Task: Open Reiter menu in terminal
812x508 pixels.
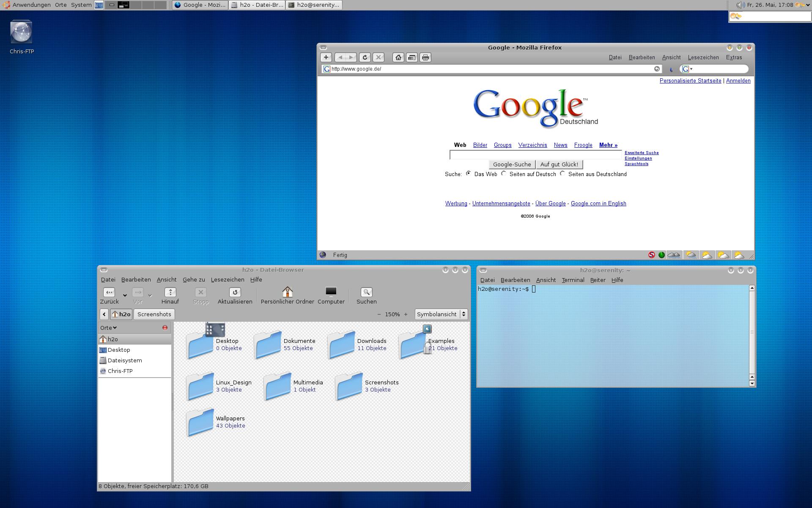Action: click(x=598, y=280)
